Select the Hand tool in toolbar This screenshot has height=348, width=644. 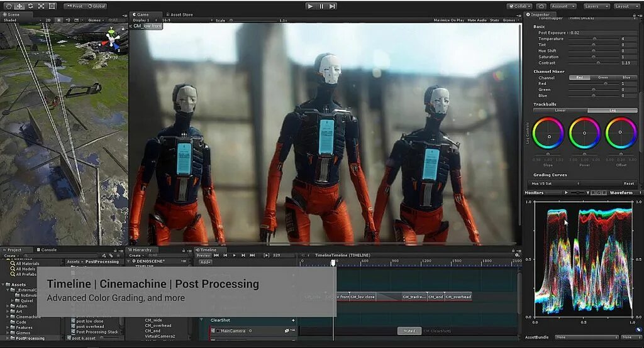8,6
